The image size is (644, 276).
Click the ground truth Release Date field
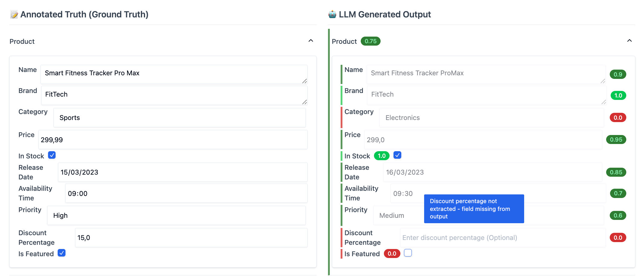182,172
